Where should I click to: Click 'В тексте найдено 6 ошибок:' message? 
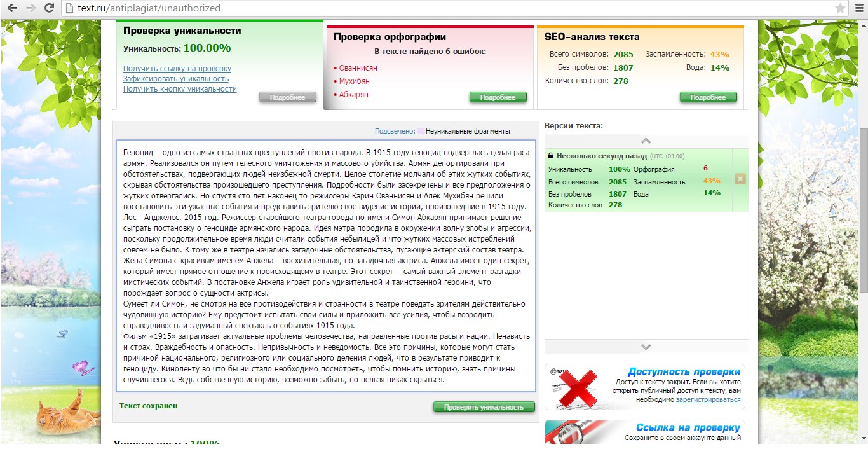(430, 51)
